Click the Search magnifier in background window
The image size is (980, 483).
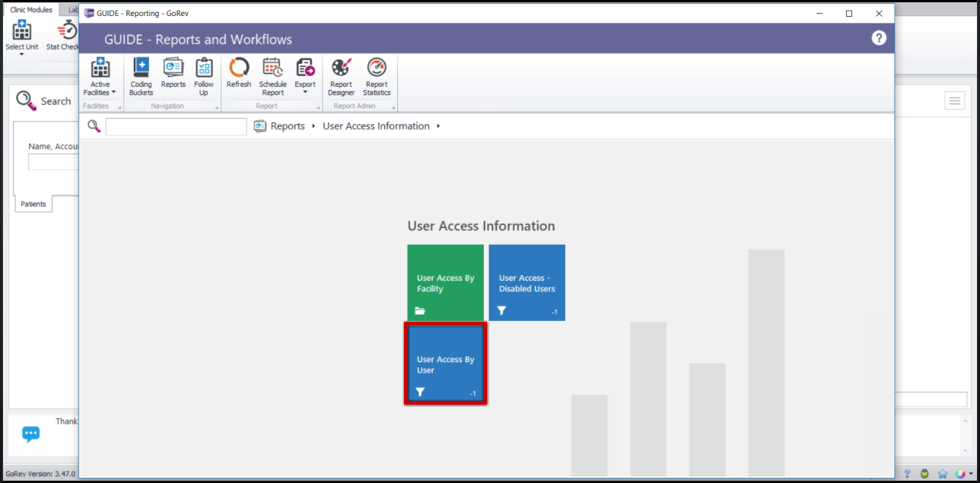[26, 100]
